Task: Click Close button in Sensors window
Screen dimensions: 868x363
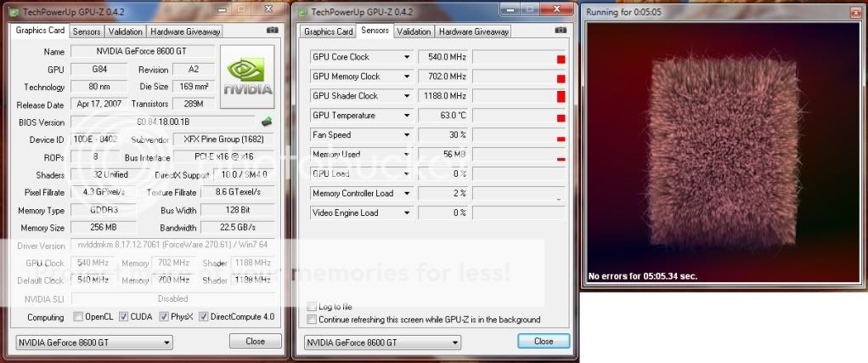Action: pos(544,342)
